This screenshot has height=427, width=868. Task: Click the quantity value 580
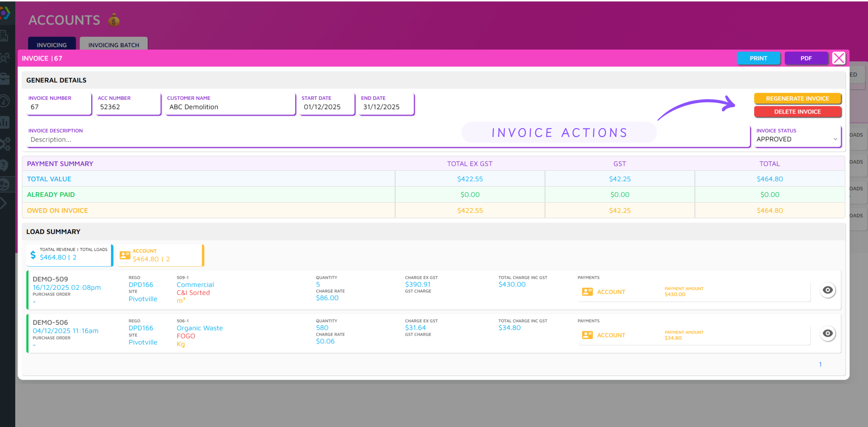tap(322, 328)
